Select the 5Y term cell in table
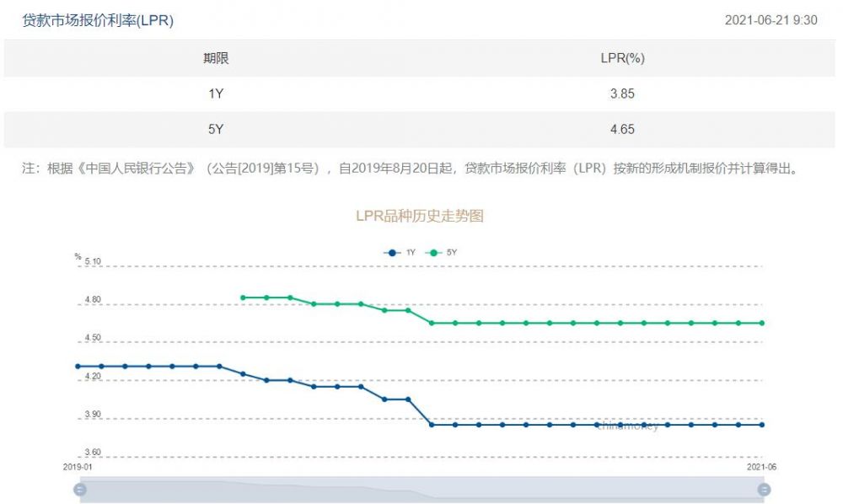Screen dimensions: 843x504 [x=216, y=130]
